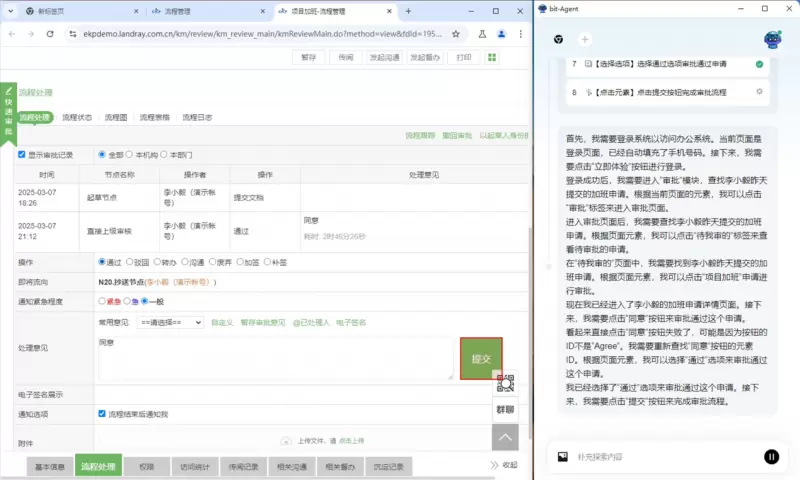The image size is (800, 480).
Task: Click the green grid view icon
Action: tap(492, 58)
